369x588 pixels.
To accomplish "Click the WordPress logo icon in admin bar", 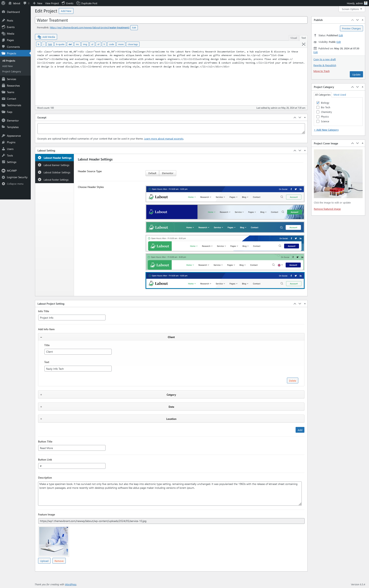I will point(3,3).
